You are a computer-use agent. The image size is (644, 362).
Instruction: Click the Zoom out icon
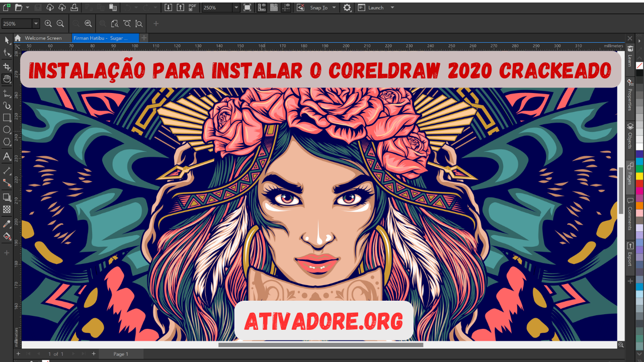tap(60, 24)
